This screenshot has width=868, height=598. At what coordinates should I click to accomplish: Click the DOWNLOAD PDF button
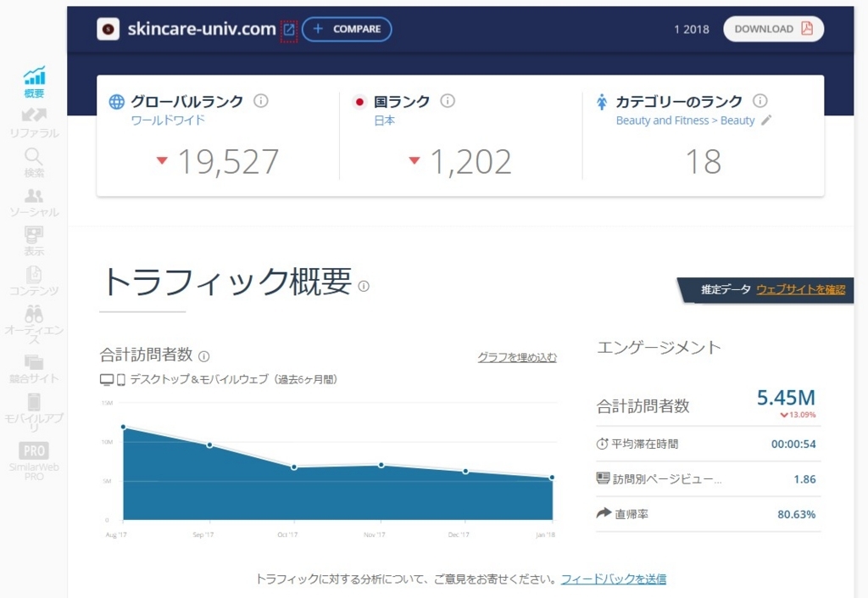(x=773, y=29)
